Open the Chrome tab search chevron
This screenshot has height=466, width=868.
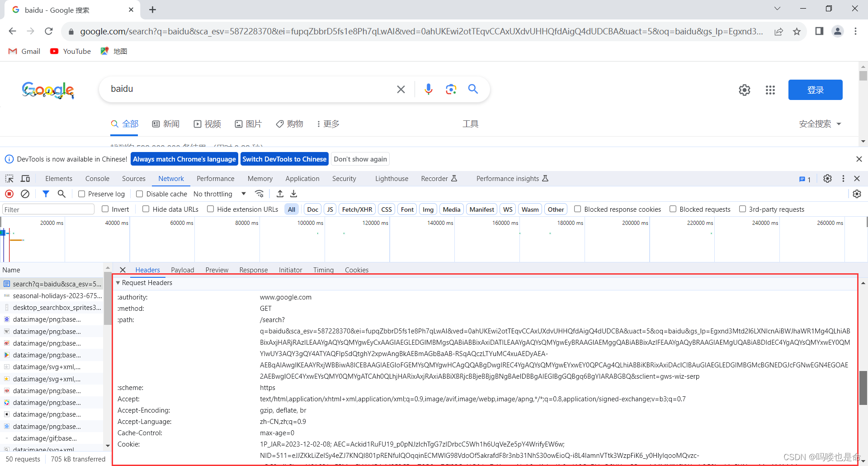point(777,9)
